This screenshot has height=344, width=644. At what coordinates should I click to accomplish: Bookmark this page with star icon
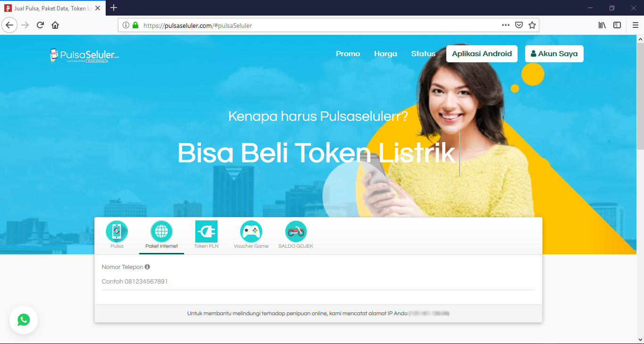tap(532, 25)
